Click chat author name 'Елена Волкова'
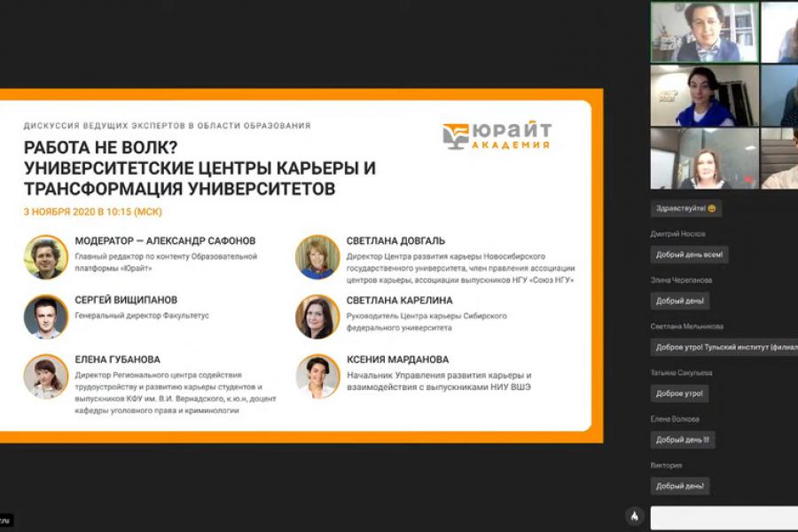The height and width of the screenshot is (532, 798). point(675,419)
